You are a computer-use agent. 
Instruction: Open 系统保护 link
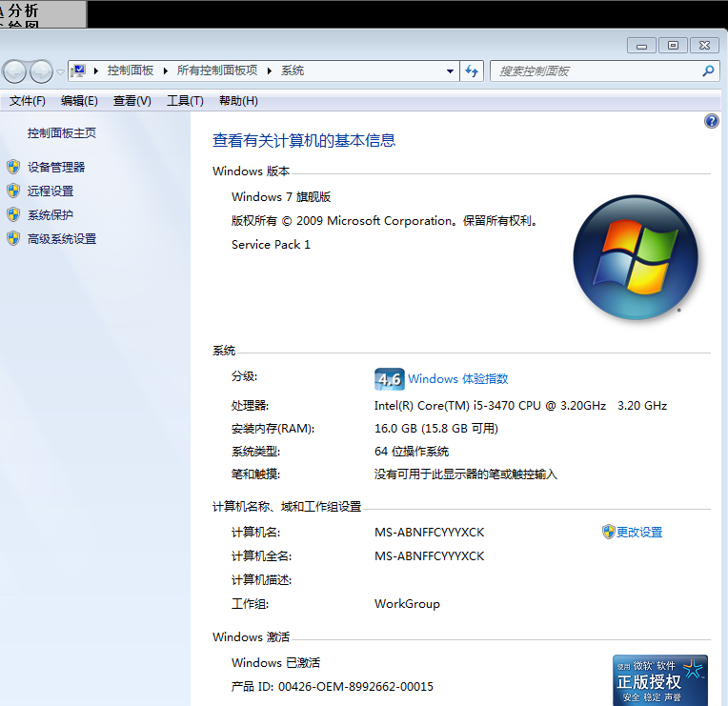(51, 215)
